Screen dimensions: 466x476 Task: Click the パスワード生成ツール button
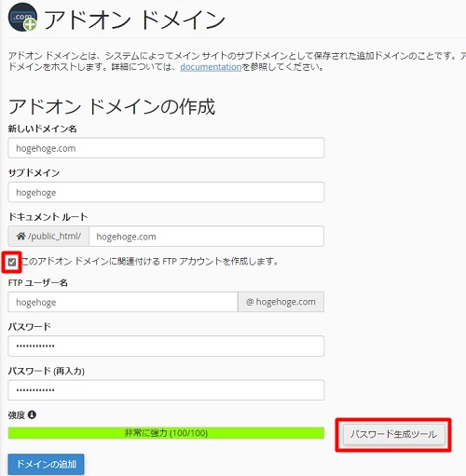[x=394, y=434]
